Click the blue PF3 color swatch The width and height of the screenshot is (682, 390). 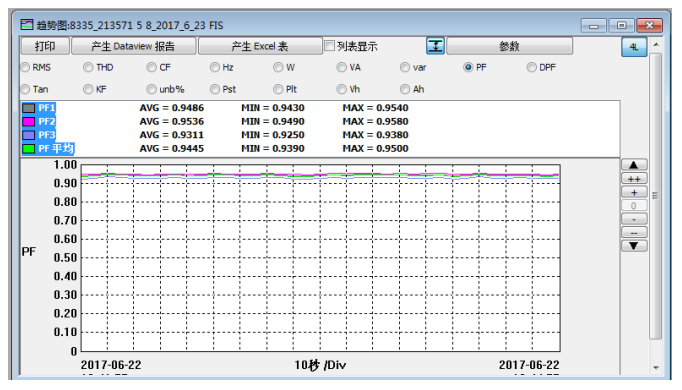pos(29,135)
